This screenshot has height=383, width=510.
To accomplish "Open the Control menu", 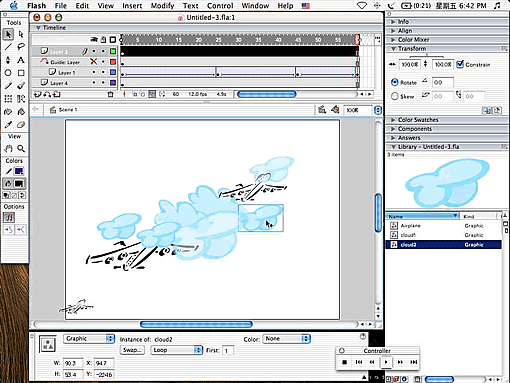I will point(220,6).
